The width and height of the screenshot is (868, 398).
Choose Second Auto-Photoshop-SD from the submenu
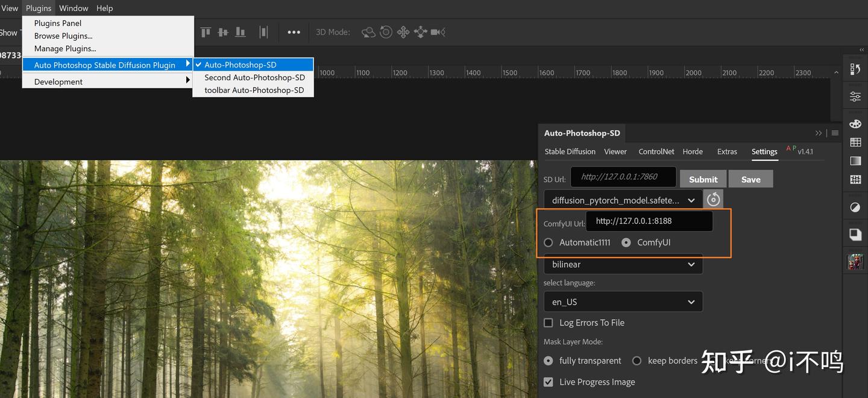click(x=254, y=77)
